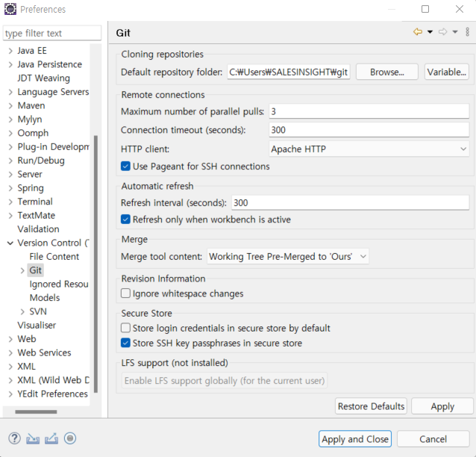This screenshot has height=457, width=476.
Task: Select YEdit Preferences tree item
Action: pos(52,394)
